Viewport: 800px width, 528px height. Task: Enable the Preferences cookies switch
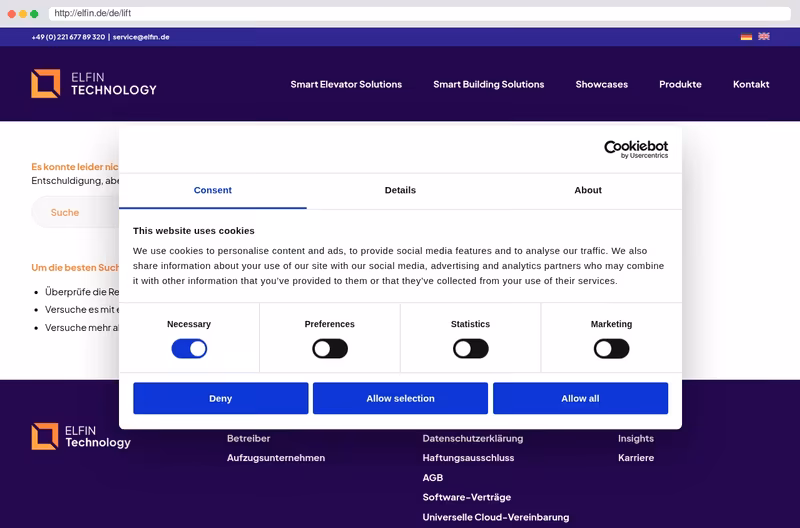(330, 349)
